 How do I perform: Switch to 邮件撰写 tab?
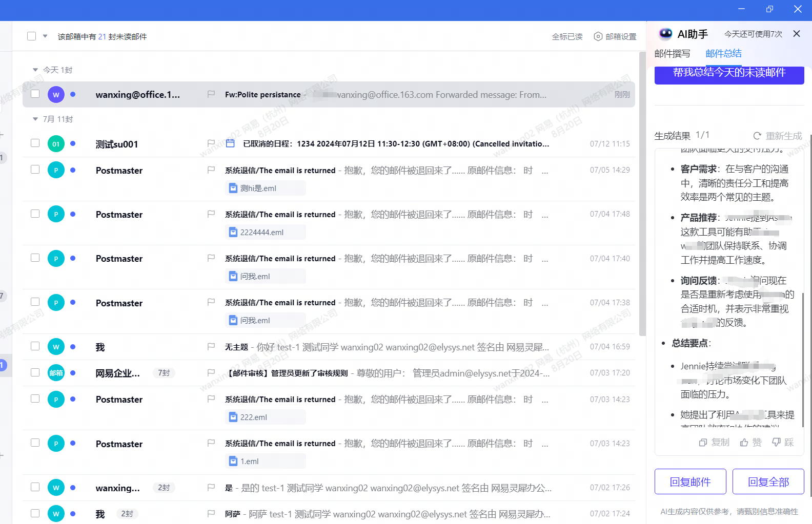(673, 54)
